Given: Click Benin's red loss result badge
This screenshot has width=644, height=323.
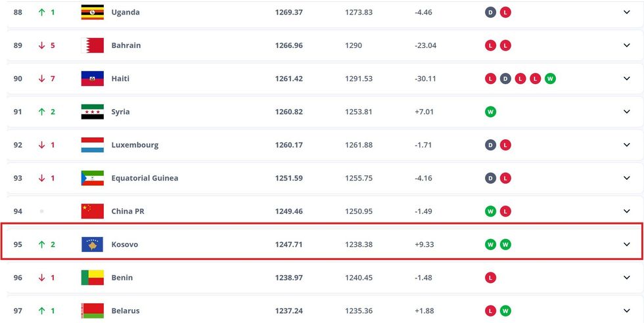Looking at the screenshot, I should coord(490,278).
